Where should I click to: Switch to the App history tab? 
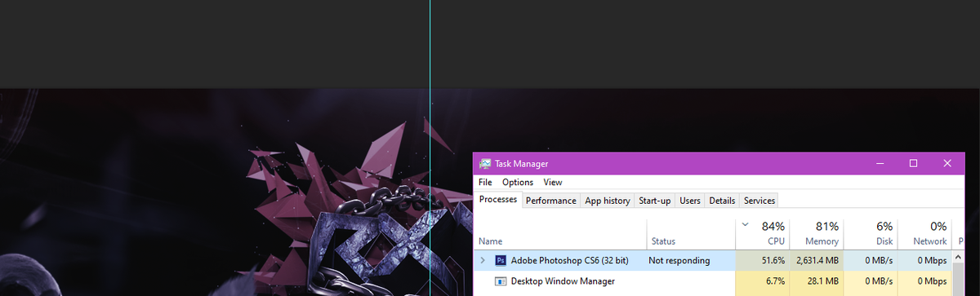(x=608, y=201)
